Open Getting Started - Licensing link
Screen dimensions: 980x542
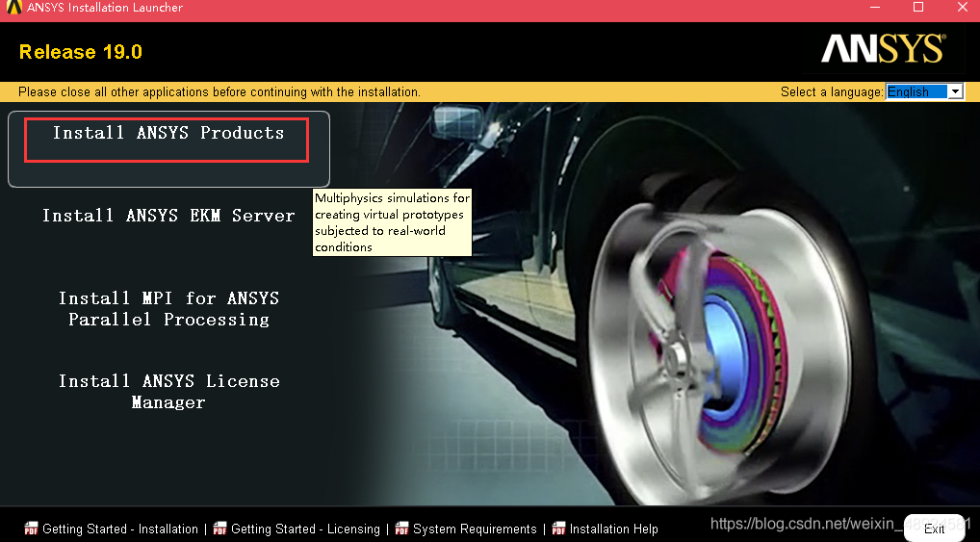tap(305, 529)
